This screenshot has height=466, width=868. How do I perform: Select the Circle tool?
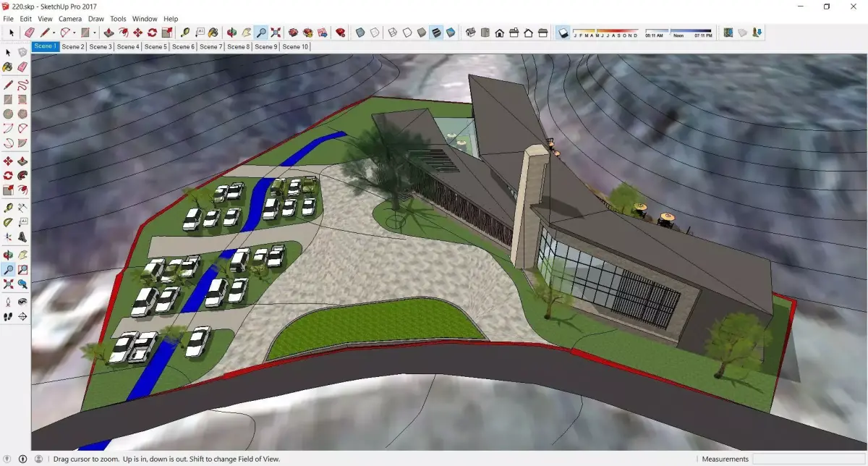point(8,114)
